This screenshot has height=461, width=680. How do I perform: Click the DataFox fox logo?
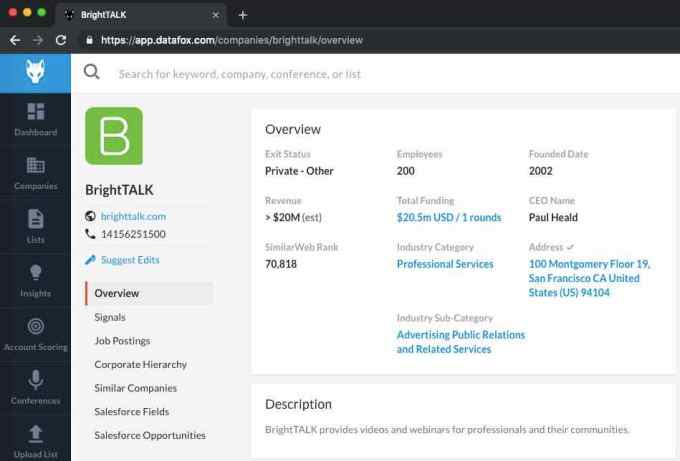[35, 73]
